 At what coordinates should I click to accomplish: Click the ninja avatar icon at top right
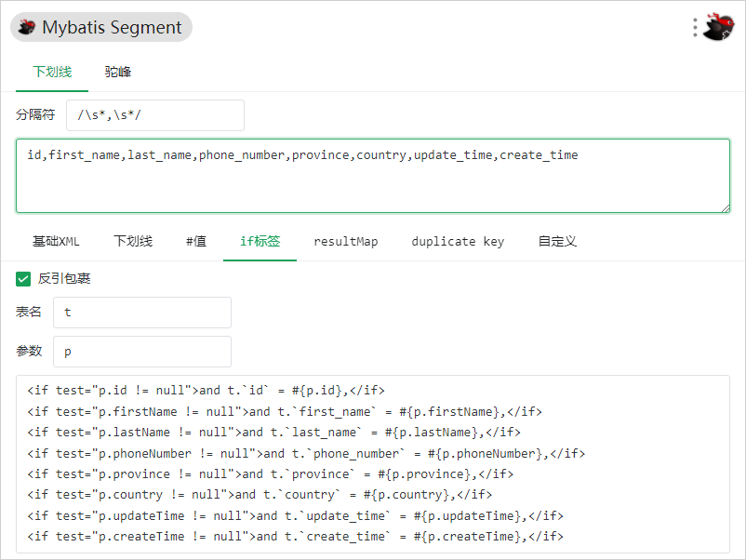[x=719, y=27]
